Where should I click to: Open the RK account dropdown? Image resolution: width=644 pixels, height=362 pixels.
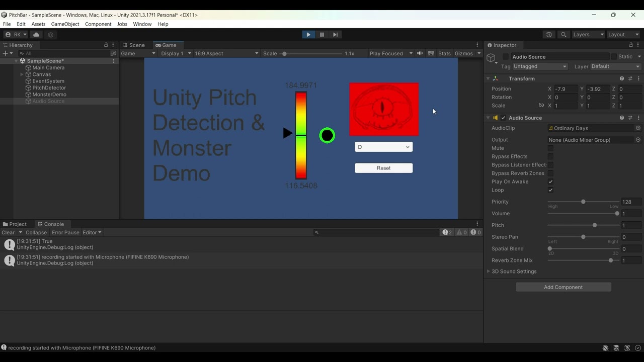[16, 35]
